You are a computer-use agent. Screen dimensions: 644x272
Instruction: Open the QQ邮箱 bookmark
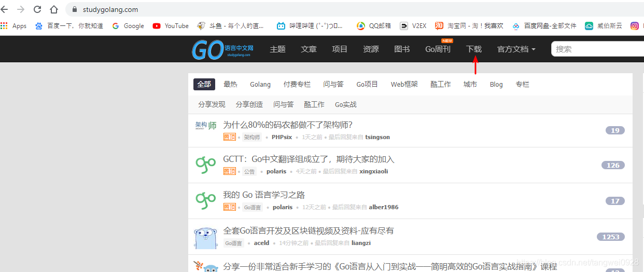374,25
